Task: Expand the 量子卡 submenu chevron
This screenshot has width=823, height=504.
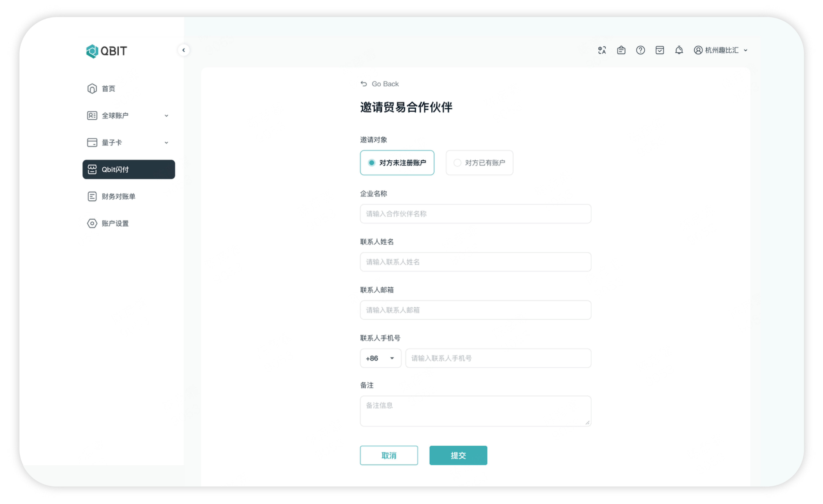Action: (x=166, y=143)
